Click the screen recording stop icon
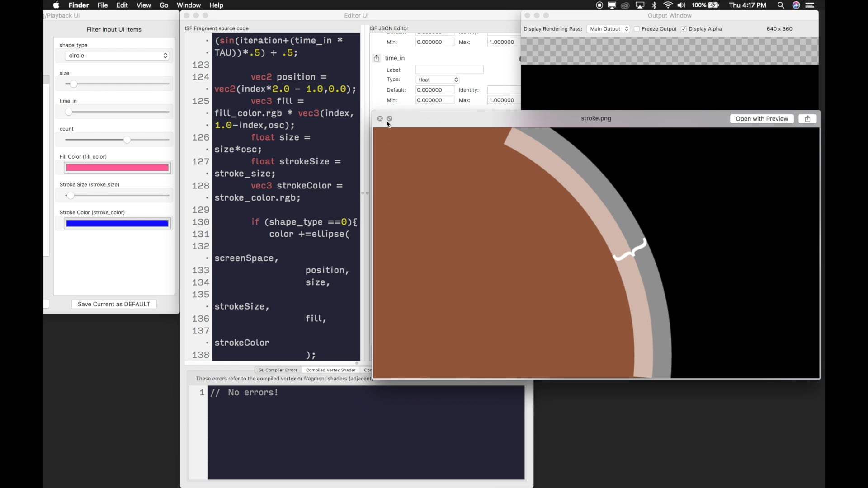 point(599,5)
